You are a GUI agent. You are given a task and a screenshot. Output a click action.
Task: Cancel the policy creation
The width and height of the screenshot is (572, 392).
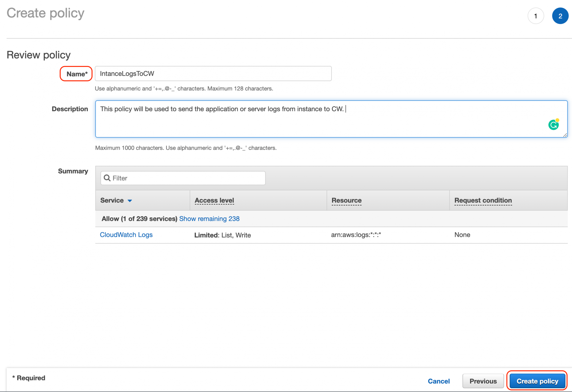[439, 381]
